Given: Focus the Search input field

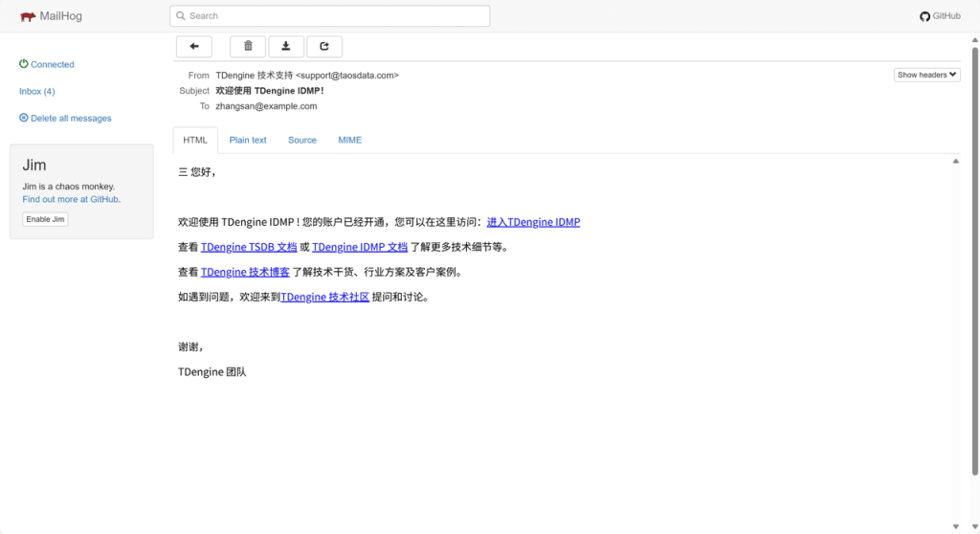Looking at the screenshot, I should (x=329, y=16).
